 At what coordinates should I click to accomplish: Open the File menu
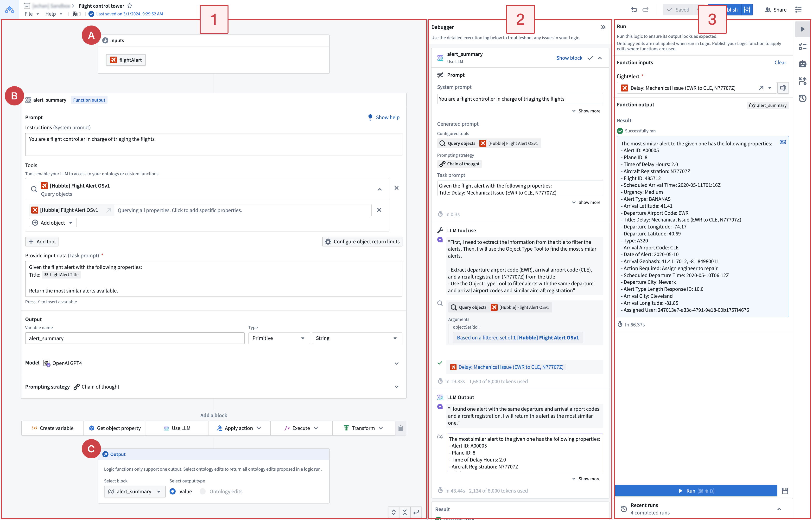click(x=32, y=14)
